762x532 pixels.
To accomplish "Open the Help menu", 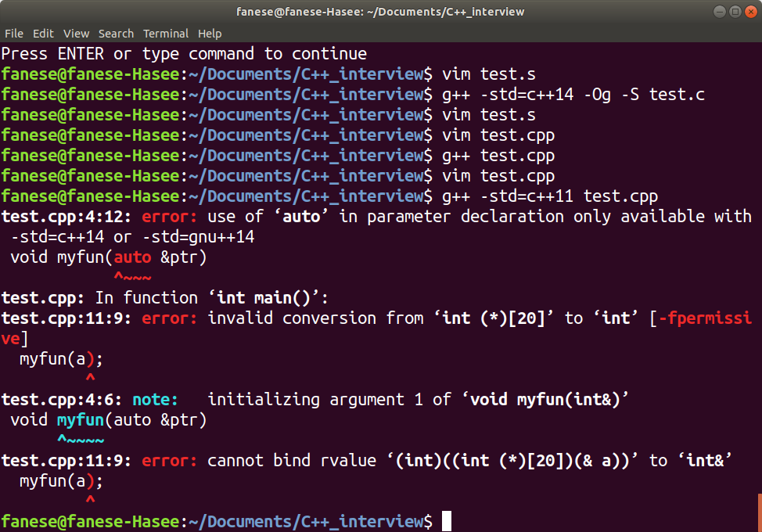I will pos(210,34).
